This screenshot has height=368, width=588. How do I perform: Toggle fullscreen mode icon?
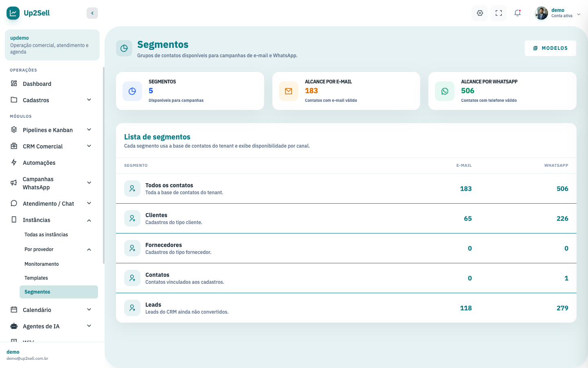click(499, 13)
